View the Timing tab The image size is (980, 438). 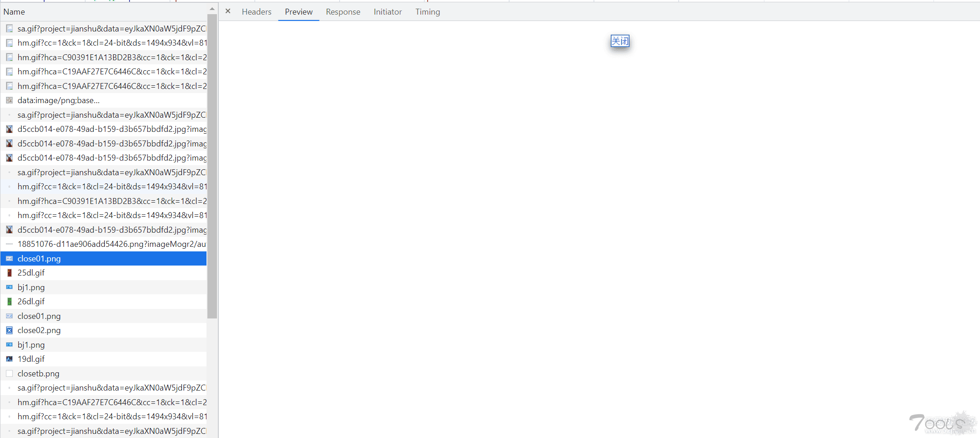tap(428, 12)
